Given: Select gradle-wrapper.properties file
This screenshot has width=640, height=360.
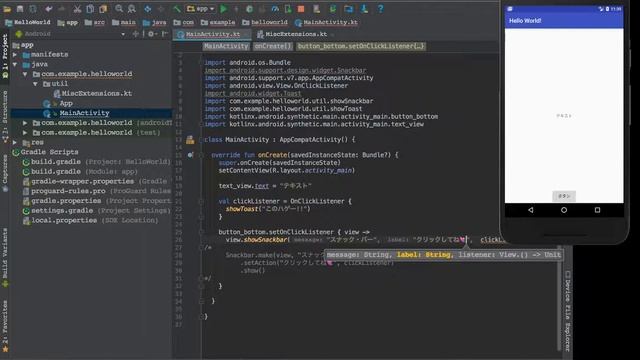Looking at the screenshot, I should coord(95,181).
